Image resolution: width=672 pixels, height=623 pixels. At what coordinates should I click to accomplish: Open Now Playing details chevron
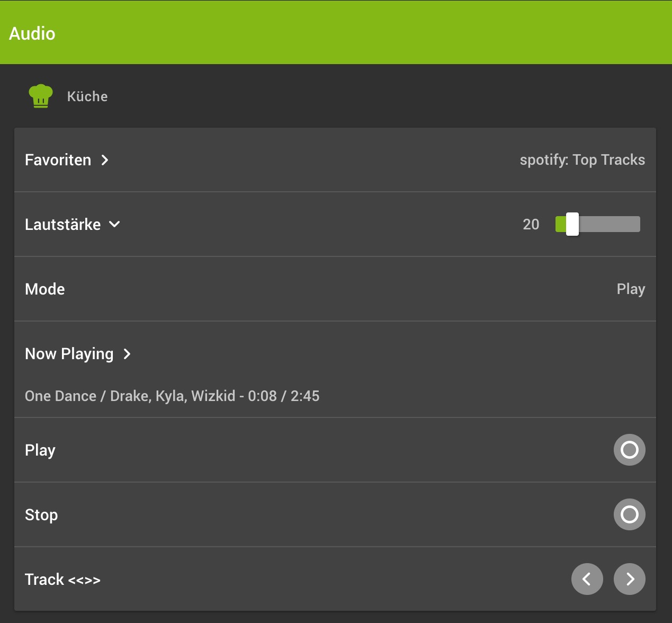click(x=127, y=354)
